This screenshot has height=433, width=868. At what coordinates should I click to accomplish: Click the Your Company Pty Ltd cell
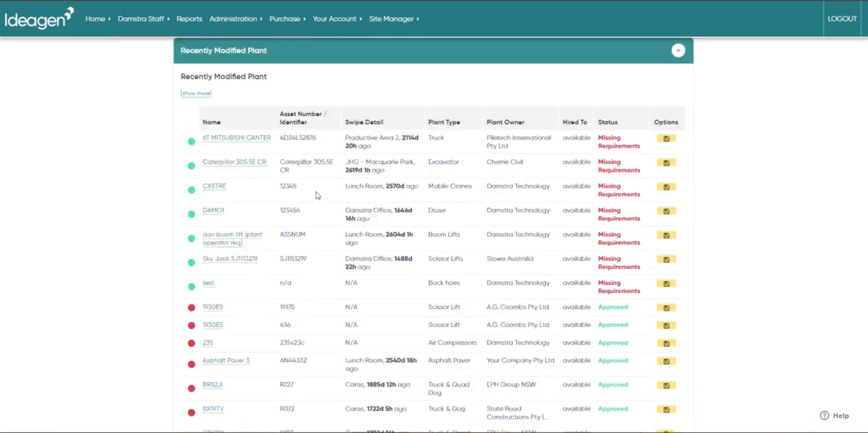coord(520,360)
